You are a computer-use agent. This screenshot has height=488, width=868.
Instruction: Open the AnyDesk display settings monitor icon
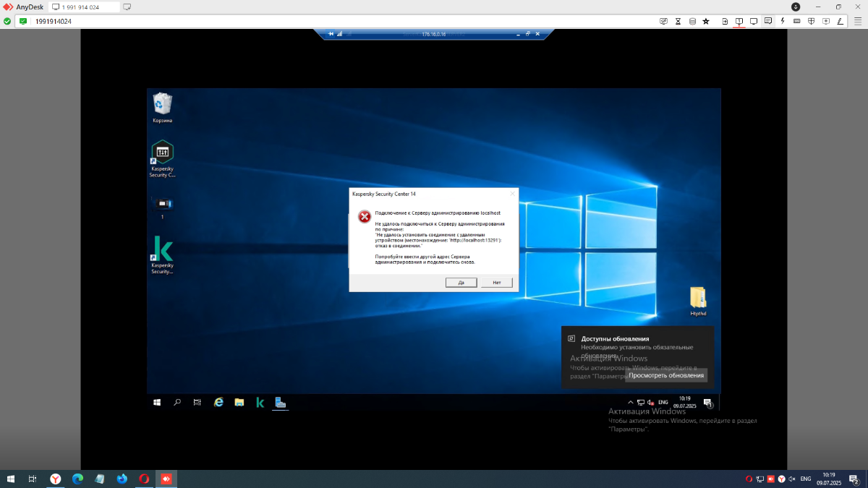point(754,21)
